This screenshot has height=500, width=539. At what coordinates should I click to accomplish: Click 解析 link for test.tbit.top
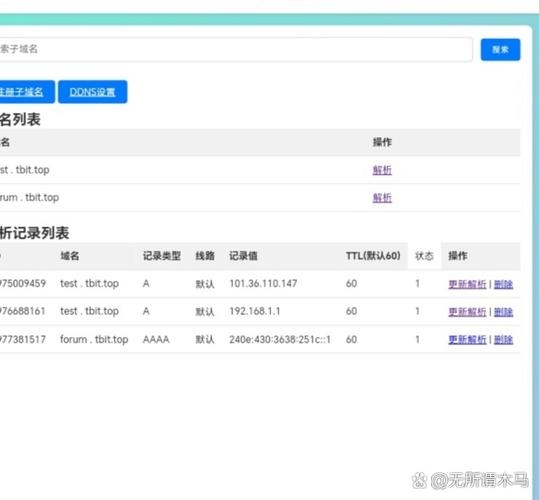click(x=382, y=170)
